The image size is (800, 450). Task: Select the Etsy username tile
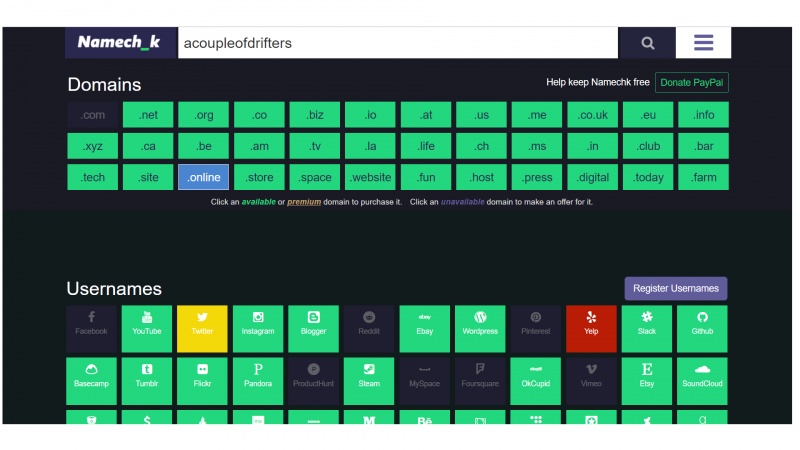(x=646, y=381)
